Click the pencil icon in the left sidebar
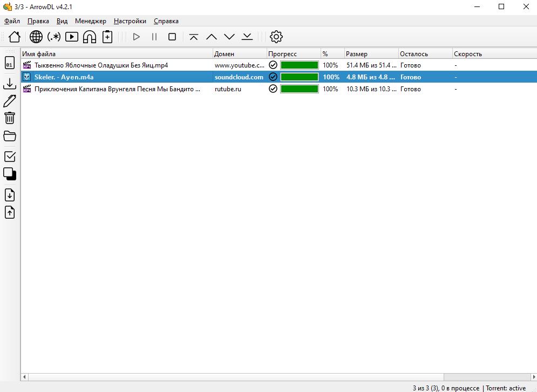Viewport: 537px width, 392px height. tap(10, 101)
